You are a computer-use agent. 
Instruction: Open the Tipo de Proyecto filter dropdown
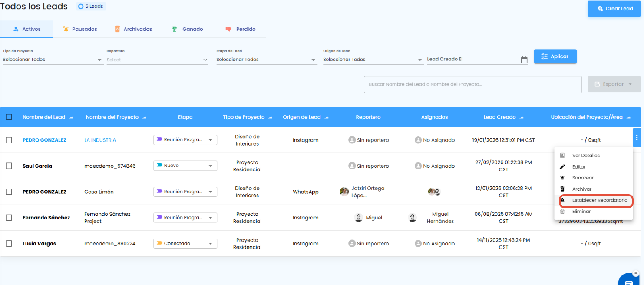[x=53, y=60]
